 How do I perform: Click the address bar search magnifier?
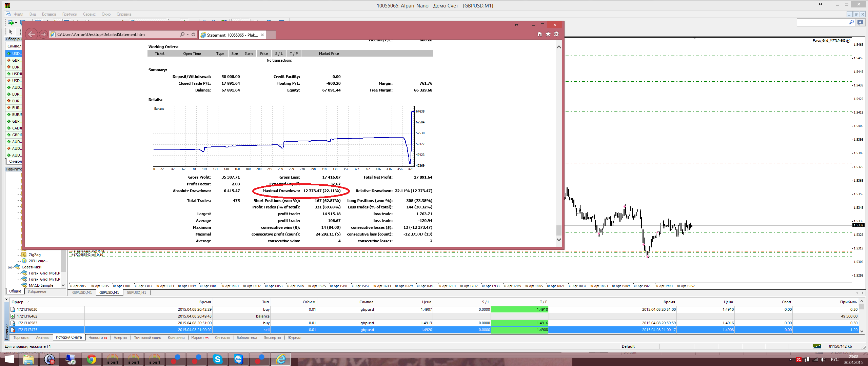tap(182, 34)
